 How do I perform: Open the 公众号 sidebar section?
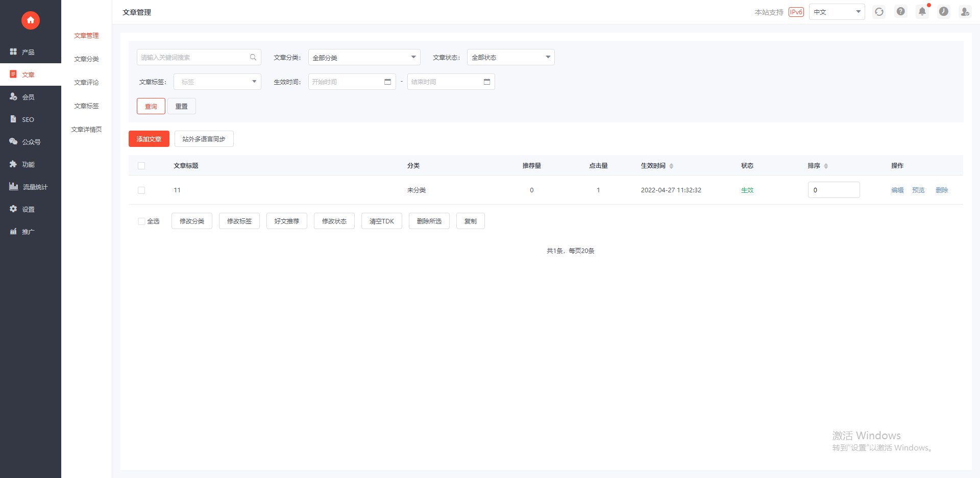click(x=31, y=142)
